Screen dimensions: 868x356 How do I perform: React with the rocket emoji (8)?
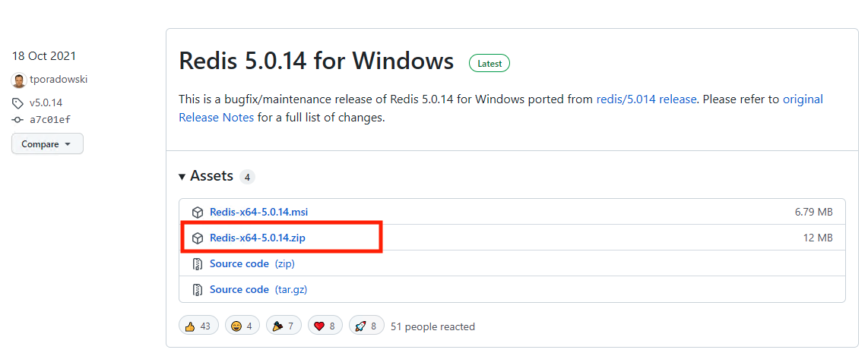point(366,326)
